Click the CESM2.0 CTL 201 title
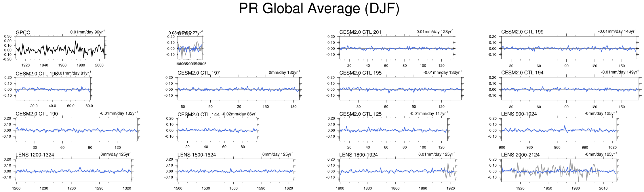Image resolution: width=644 pixels, height=192 pixels. (x=360, y=32)
